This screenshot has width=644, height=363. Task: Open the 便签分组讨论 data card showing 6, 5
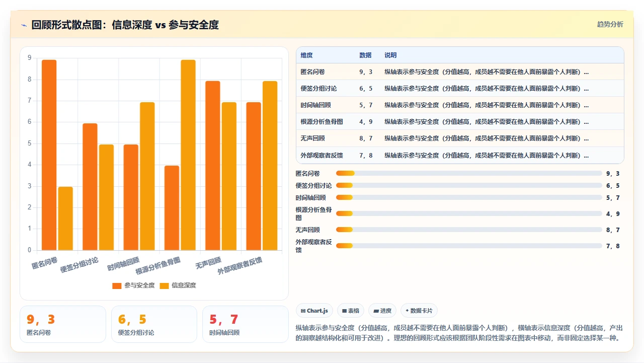[154, 324]
